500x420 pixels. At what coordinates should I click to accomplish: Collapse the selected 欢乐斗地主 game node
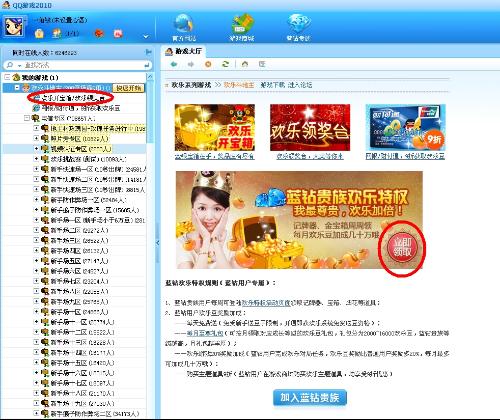pyautogui.click(x=17, y=88)
